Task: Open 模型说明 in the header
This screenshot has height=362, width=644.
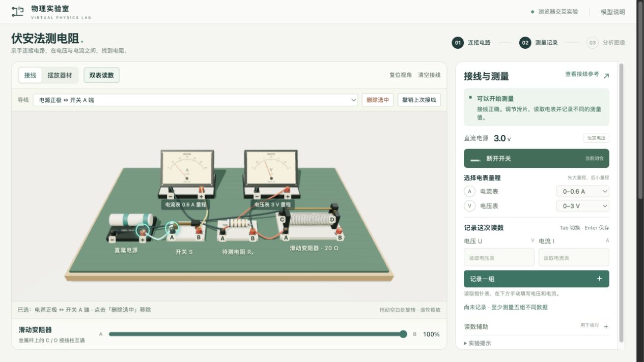Action: click(613, 12)
